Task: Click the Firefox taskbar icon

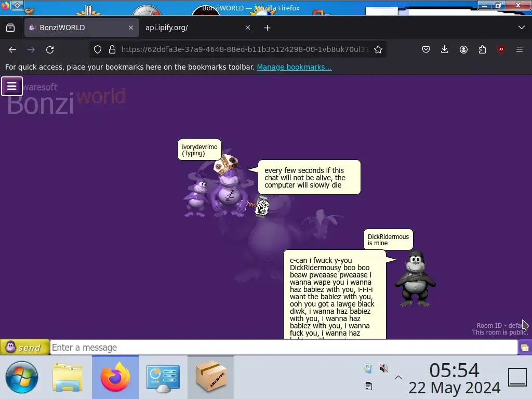Action: tap(115, 377)
